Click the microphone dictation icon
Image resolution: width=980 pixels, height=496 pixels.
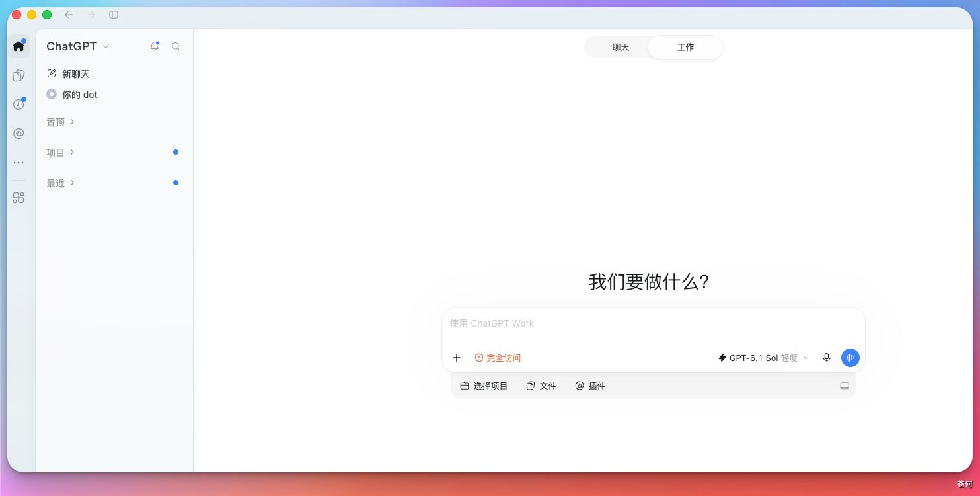tap(826, 358)
